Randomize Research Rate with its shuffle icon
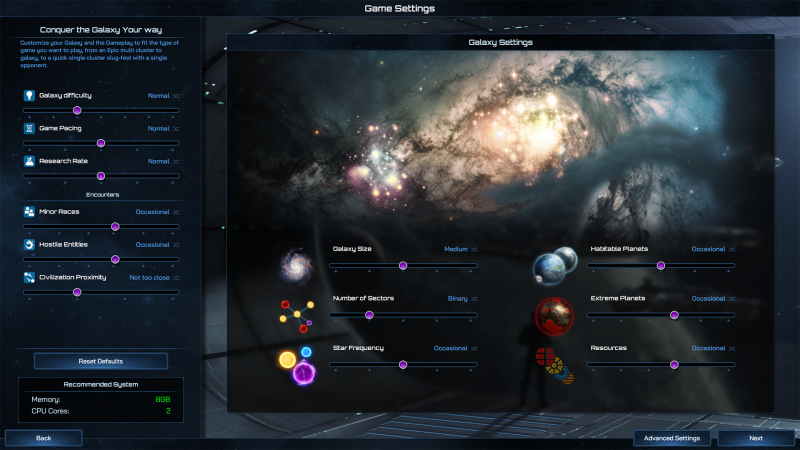The width and height of the screenshot is (800, 450). pyautogui.click(x=176, y=161)
